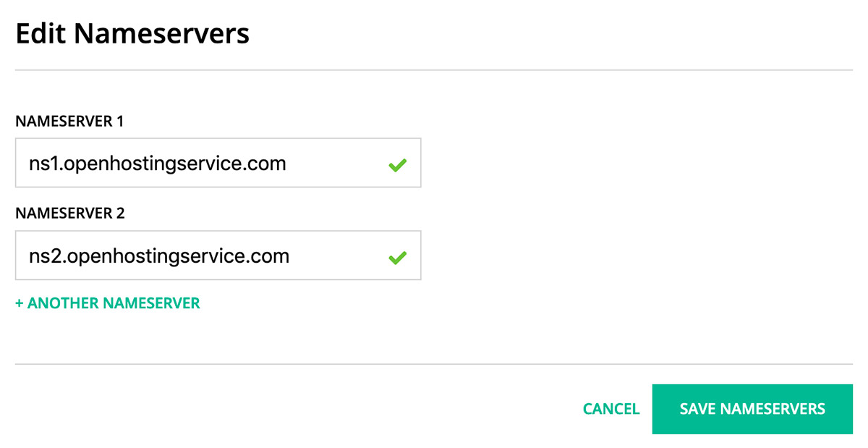Click the word SAVE on the green button
This screenshot has height=448, width=868.
tap(699, 409)
